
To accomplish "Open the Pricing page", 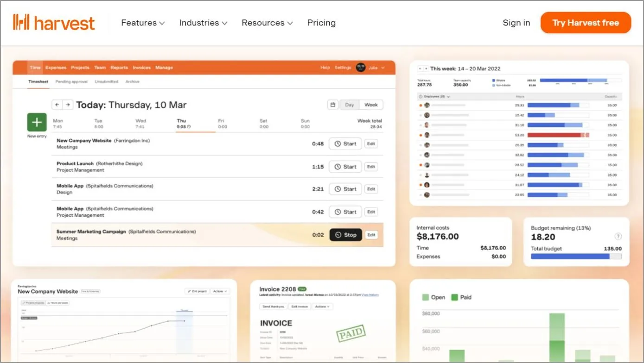I will tap(321, 23).
